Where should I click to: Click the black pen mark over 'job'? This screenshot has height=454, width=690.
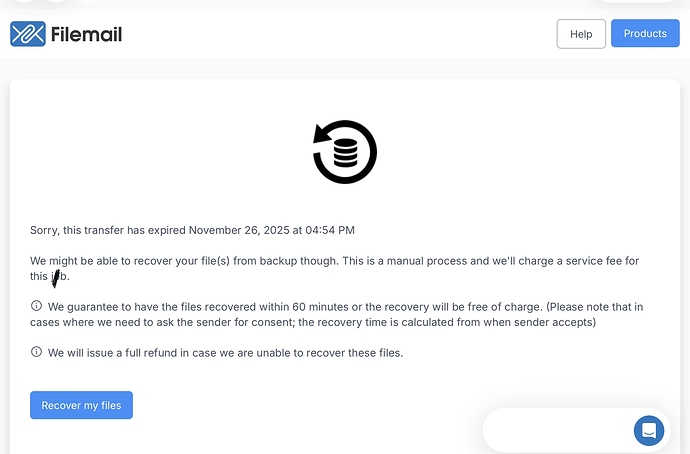click(x=56, y=278)
